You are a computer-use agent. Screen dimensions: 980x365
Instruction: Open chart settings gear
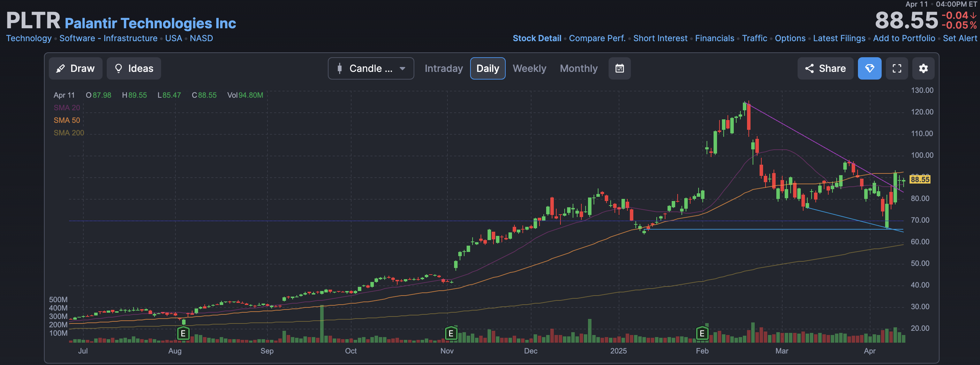923,68
